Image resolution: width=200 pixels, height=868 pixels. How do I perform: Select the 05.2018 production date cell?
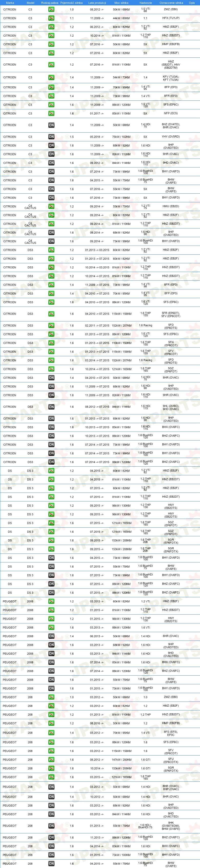pos(97,137)
